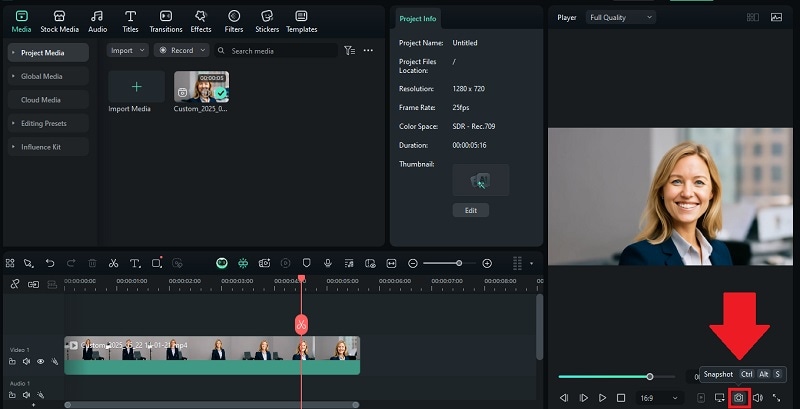800x409 pixels.
Task: Click the timeline horizontal scrollbar
Action: tap(212, 405)
